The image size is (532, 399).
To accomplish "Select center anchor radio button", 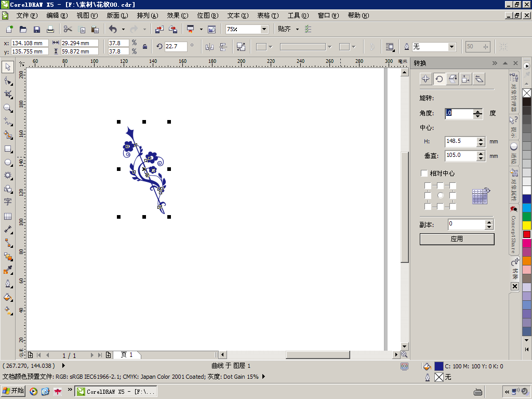I will pyautogui.click(x=441, y=195).
